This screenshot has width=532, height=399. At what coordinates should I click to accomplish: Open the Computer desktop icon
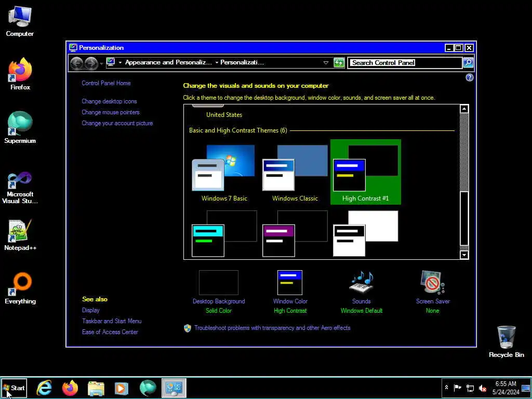(x=20, y=21)
